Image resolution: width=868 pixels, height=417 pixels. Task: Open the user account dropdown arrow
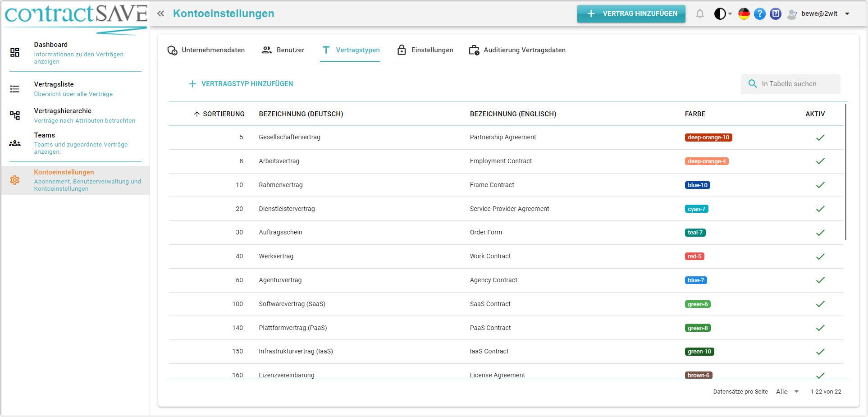(x=847, y=14)
